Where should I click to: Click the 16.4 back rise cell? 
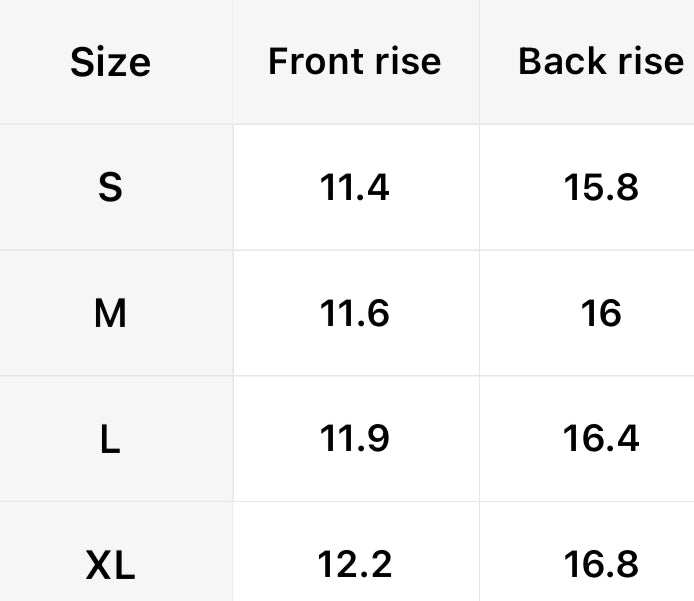pos(601,440)
